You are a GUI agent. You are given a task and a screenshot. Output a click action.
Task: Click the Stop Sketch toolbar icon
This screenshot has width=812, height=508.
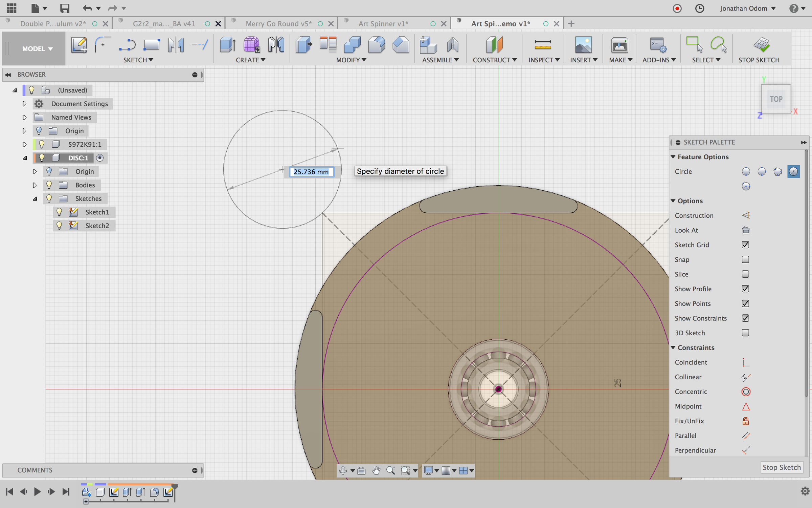coord(761,45)
